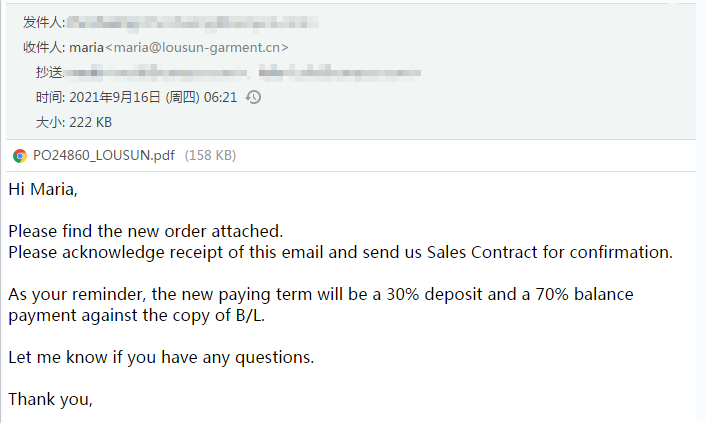The width and height of the screenshot is (705, 423).
Task: Click the 30% deposit text
Action: pyautogui.click(x=434, y=294)
